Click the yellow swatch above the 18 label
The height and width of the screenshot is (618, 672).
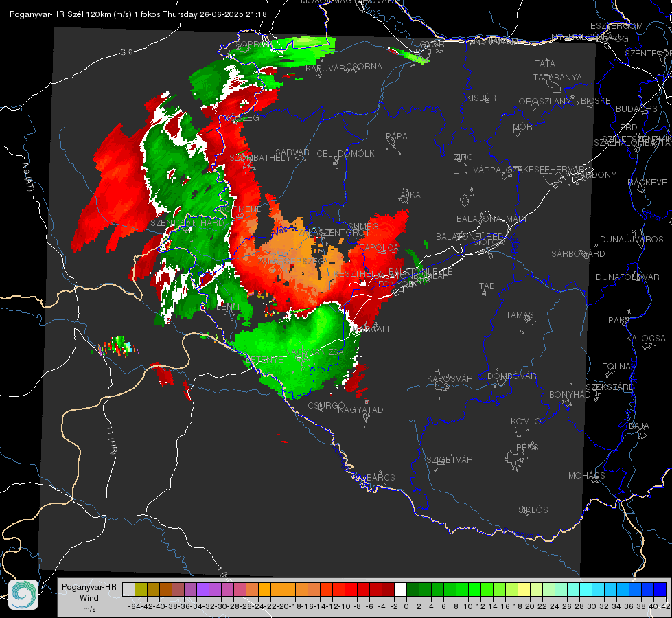pos(524,589)
